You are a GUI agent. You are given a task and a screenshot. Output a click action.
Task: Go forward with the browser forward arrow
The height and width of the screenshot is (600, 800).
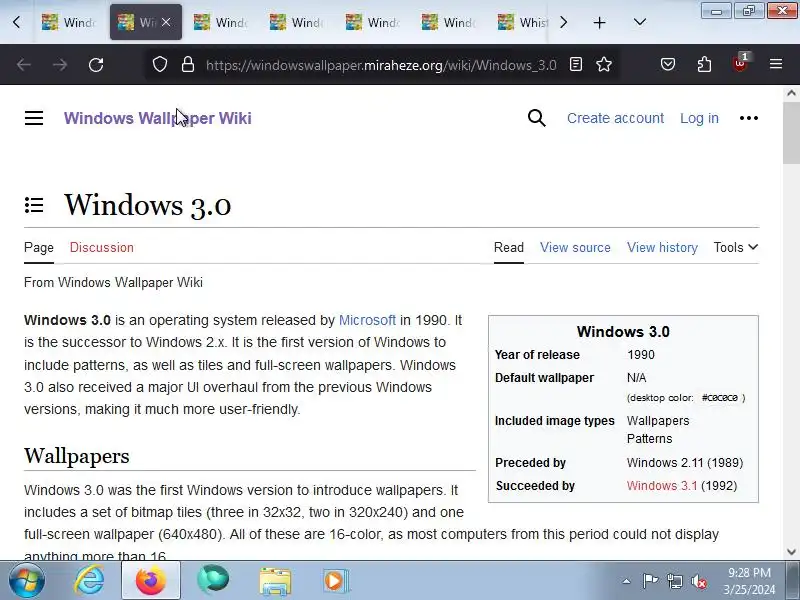pyautogui.click(x=60, y=65)
